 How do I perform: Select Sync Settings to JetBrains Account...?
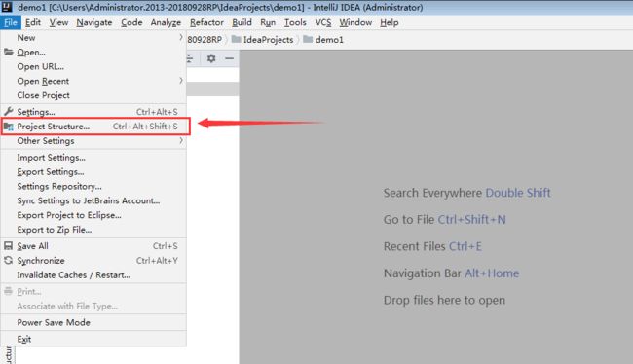(x=93, y=200)
